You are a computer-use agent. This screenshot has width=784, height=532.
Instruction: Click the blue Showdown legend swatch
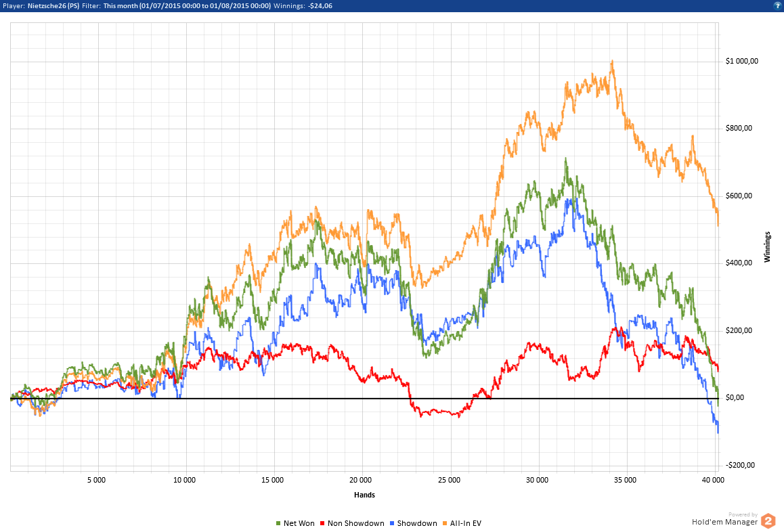click(392, 523)
